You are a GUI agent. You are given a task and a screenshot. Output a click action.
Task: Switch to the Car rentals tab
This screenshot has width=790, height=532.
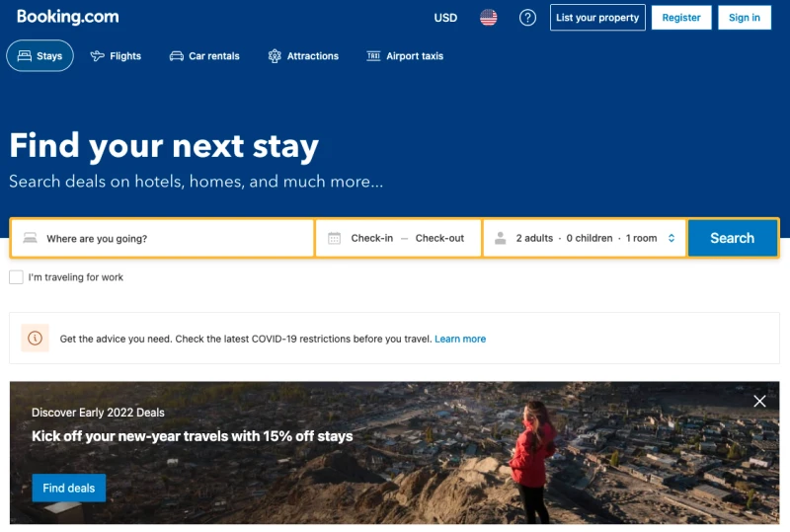click(x=204, y=56)
